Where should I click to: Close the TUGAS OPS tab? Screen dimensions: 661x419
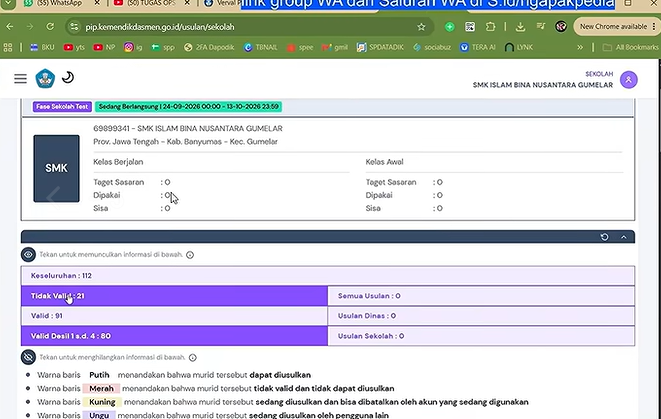pyautogui.click(x=187, y=3)
